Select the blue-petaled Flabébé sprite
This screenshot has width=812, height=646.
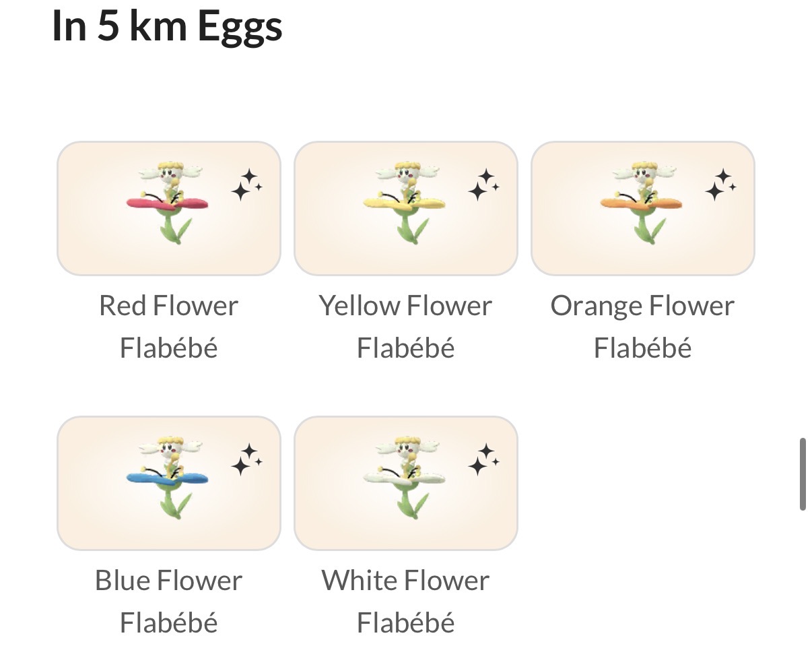168,477
